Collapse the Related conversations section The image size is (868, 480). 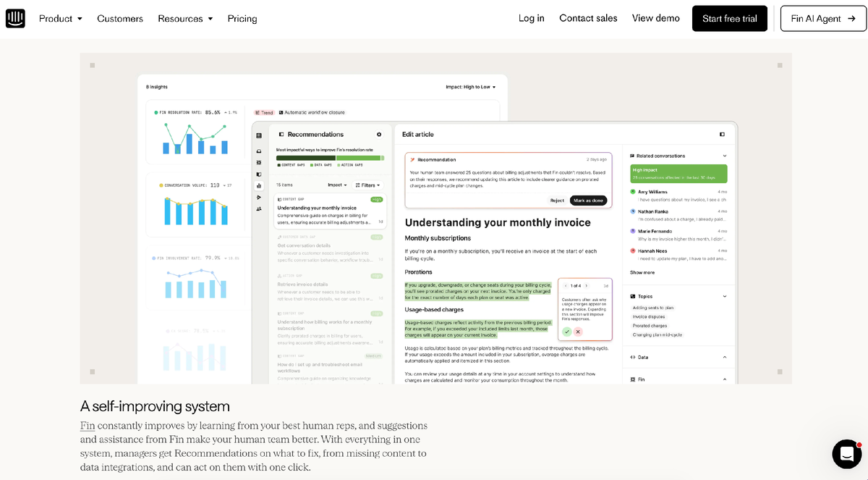(725, 156)
